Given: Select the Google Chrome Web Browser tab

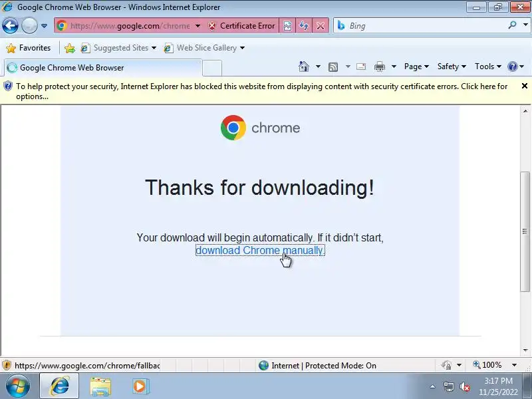Looking at the screenshot, I should (x=103, y=68).
